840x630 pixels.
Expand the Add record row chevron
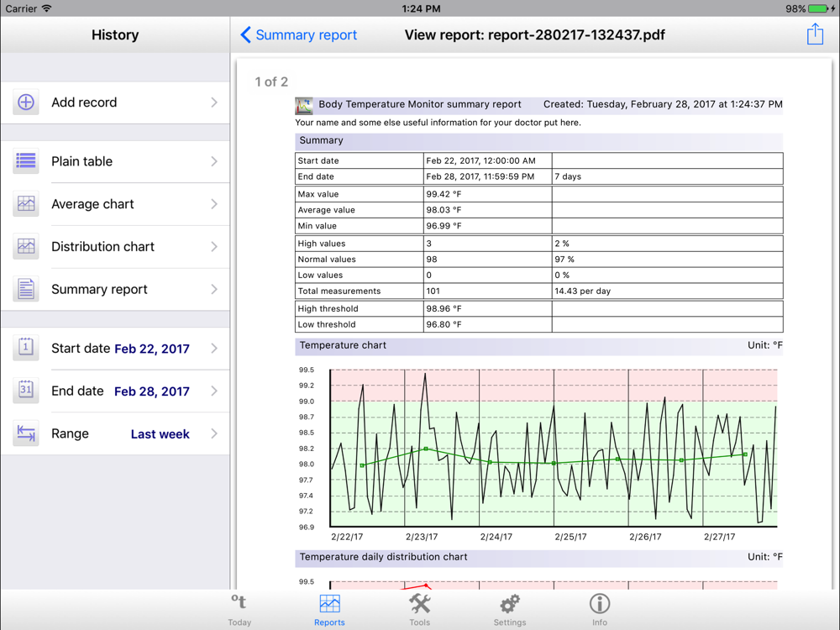point(214,102)
